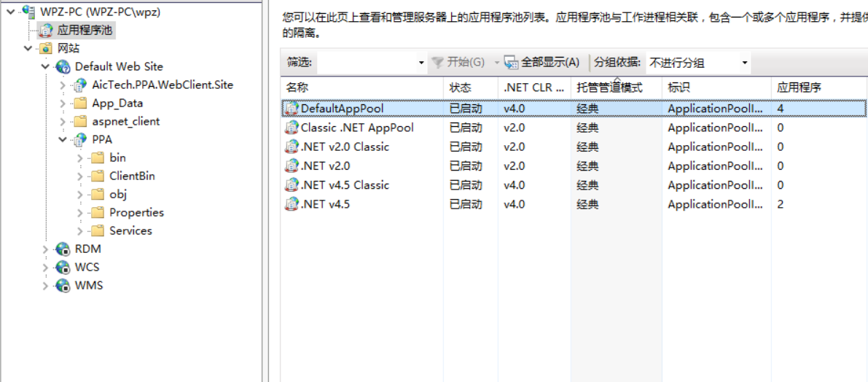Select the Classic .NET AppPool row
This screenshot has width=868, height=382.
(x=357, y=128)
